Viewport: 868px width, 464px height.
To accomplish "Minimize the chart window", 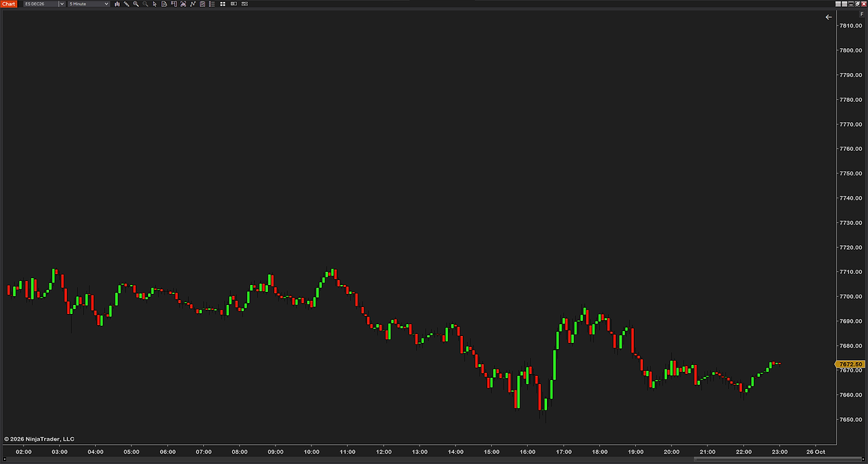I will coord(851,4).
